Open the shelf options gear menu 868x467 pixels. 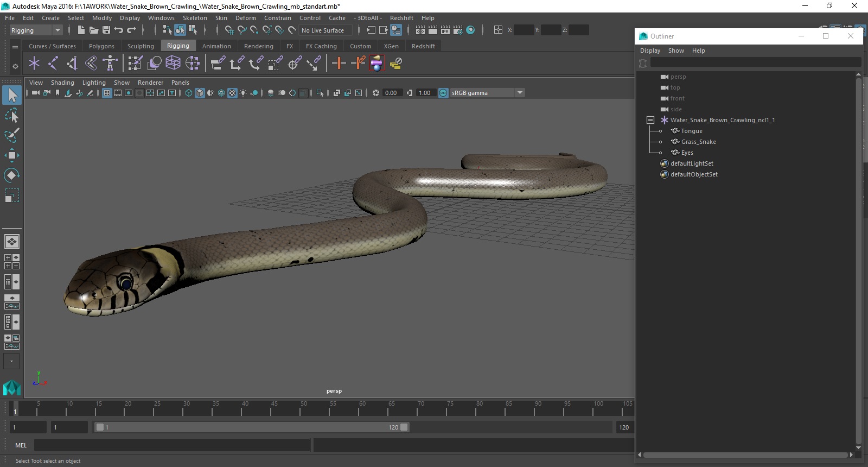click(x=15, y=66)
